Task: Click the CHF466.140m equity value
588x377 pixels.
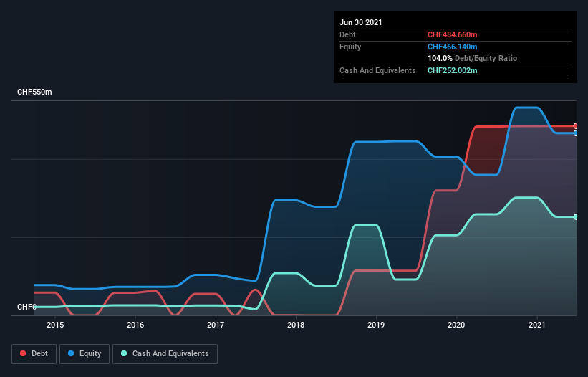Action: coord(452,47)
